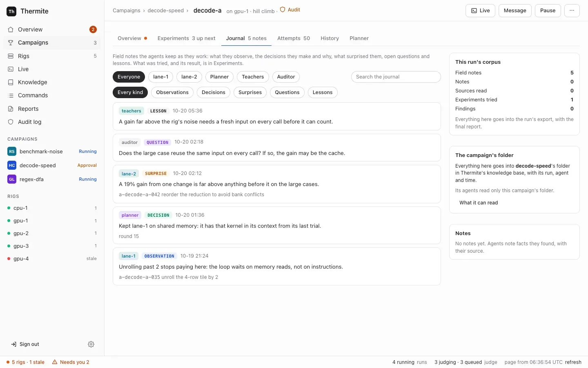588x368 pixels.
Task: Open the lane-1 OBSERVATION journal note
Action: click(277, 267)
